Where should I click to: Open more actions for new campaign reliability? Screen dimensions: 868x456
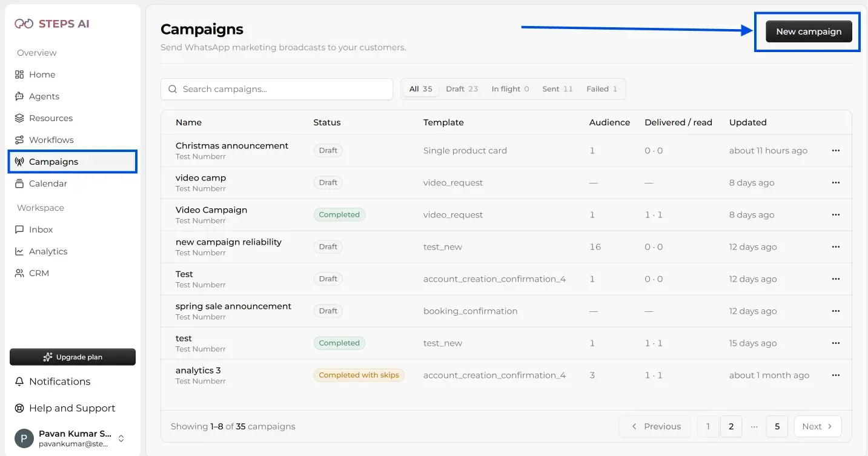pos(836,247)
